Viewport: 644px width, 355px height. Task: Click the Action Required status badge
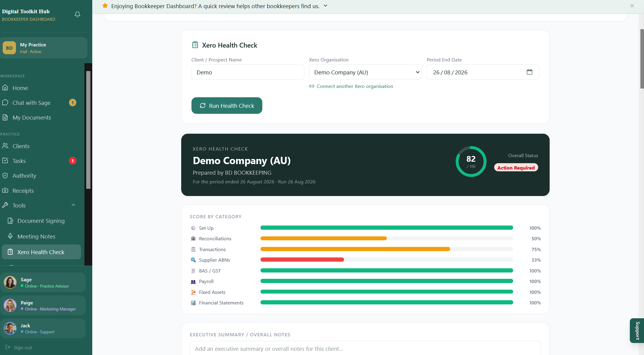coord(516,168)
